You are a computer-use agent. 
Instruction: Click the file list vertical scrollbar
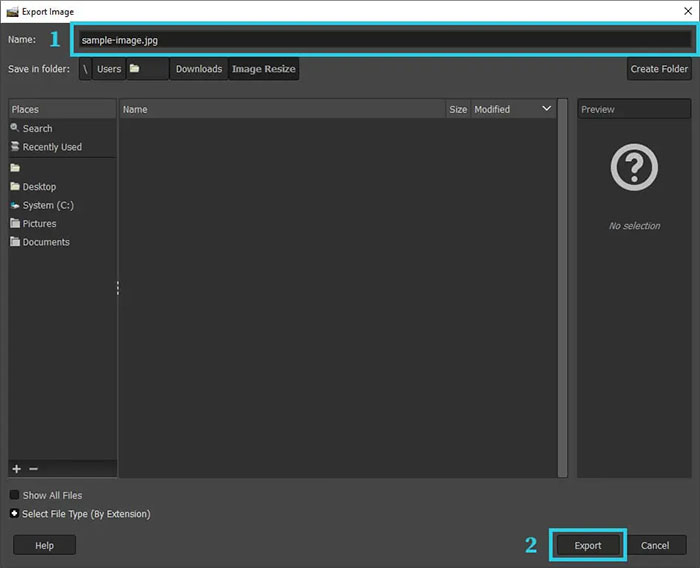[x=562, y=290]
